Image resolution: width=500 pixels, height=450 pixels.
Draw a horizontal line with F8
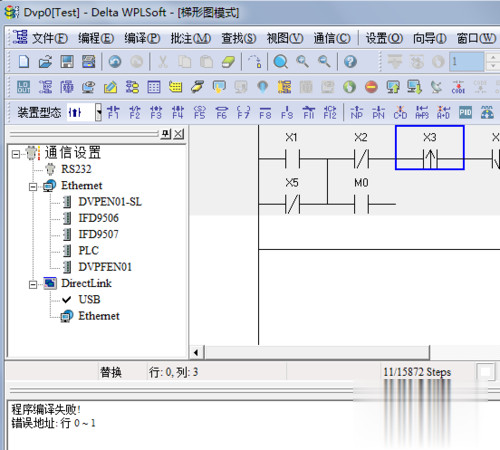[265, 112]
